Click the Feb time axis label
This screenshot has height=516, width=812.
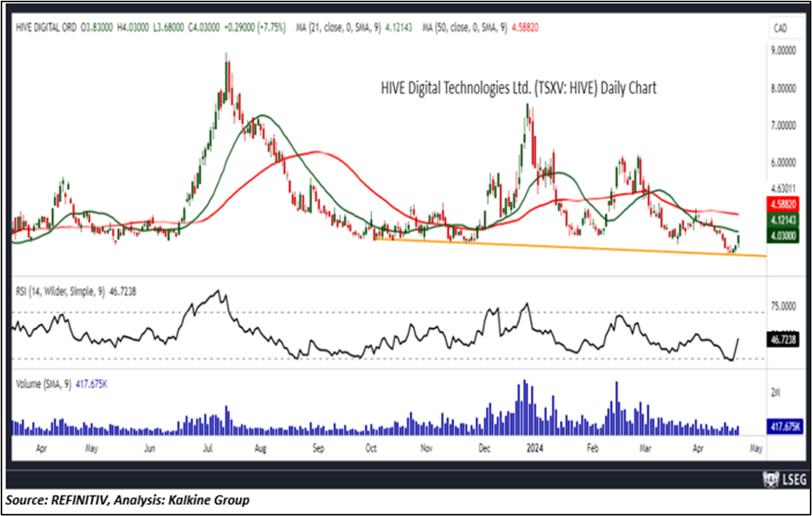[592, 448]
